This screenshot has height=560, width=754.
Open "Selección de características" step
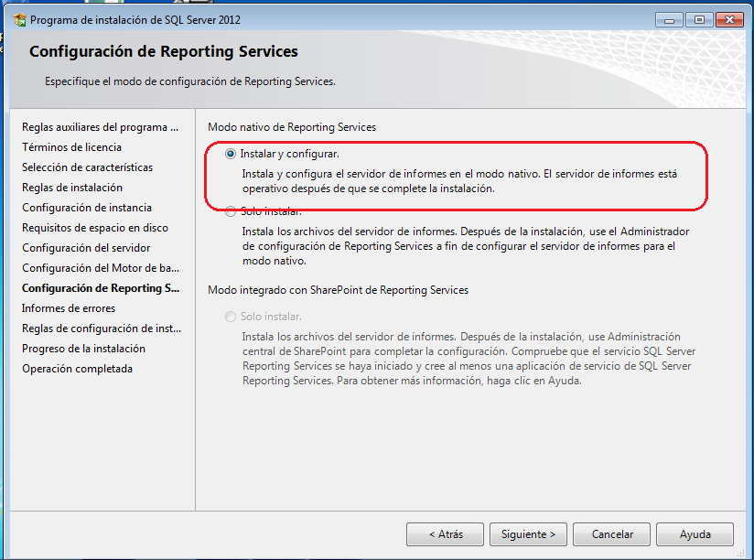(85, 167)
